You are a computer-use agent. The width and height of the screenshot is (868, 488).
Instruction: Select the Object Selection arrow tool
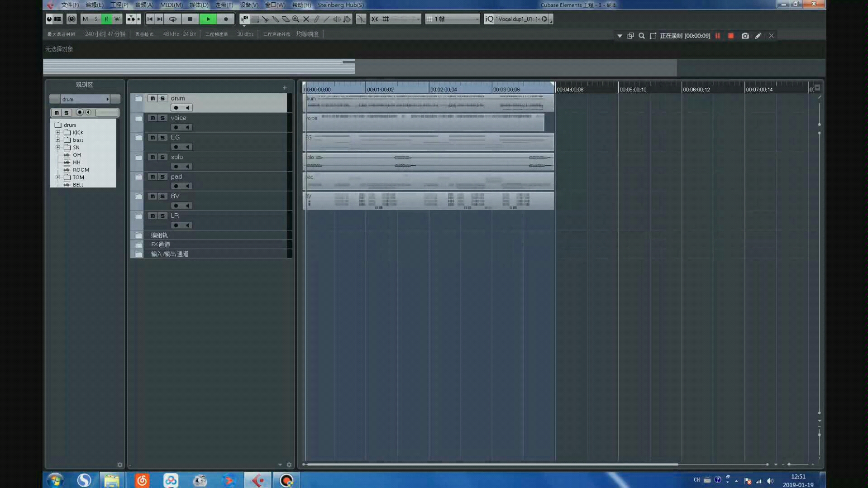pyautogui.click(x=245, y=19)
